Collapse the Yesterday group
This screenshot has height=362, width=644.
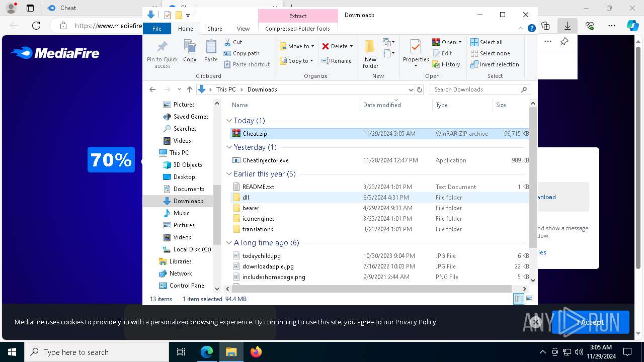[x=229, y=147]
